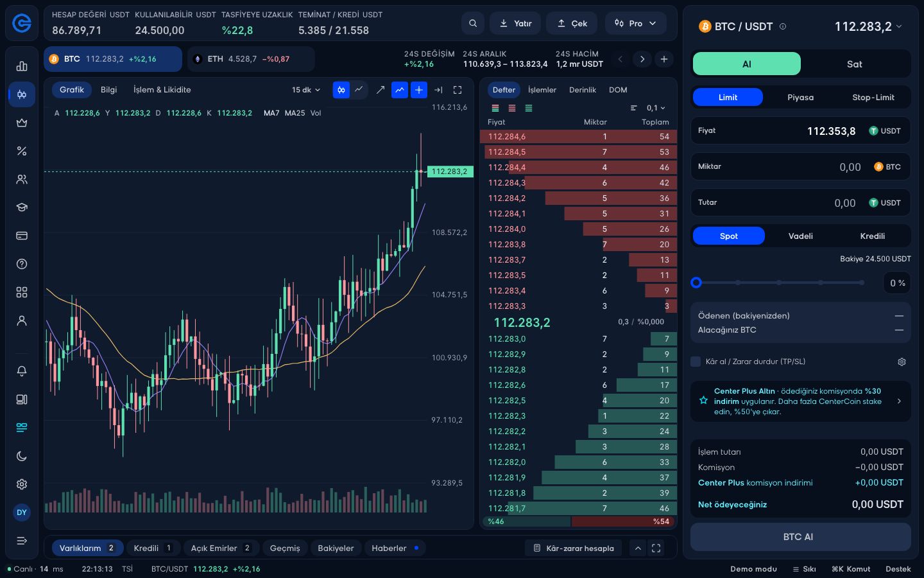Collapse the bottom panel with the up chevron
This screenshot has width=924, height=578.
point(638,548)
